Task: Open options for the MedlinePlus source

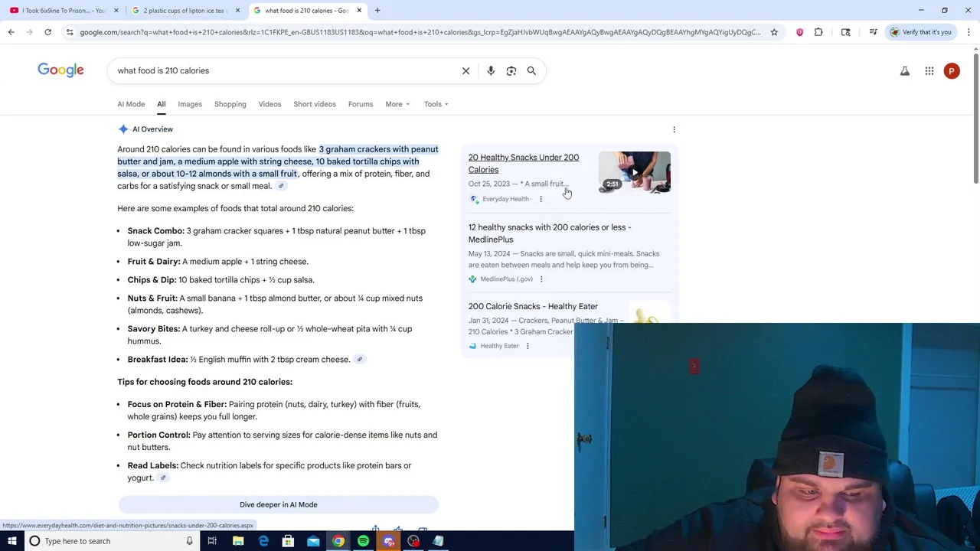Action: tap(541, 279)
